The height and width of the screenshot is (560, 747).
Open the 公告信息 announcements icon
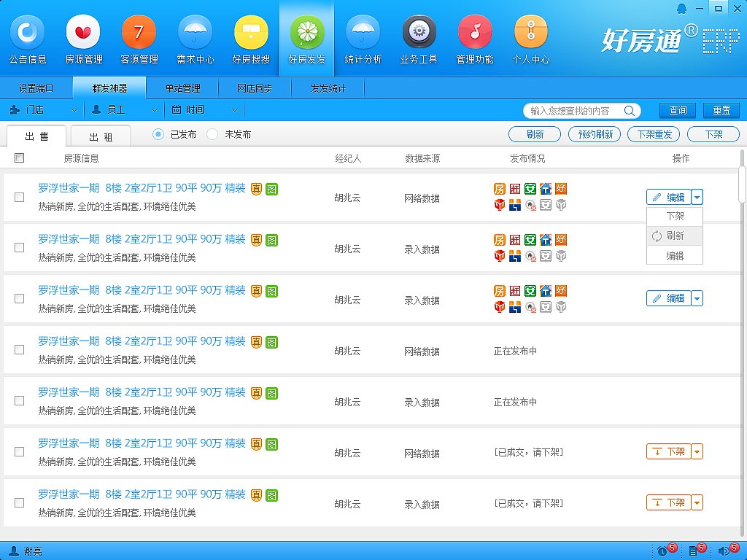tap(28, 34)
